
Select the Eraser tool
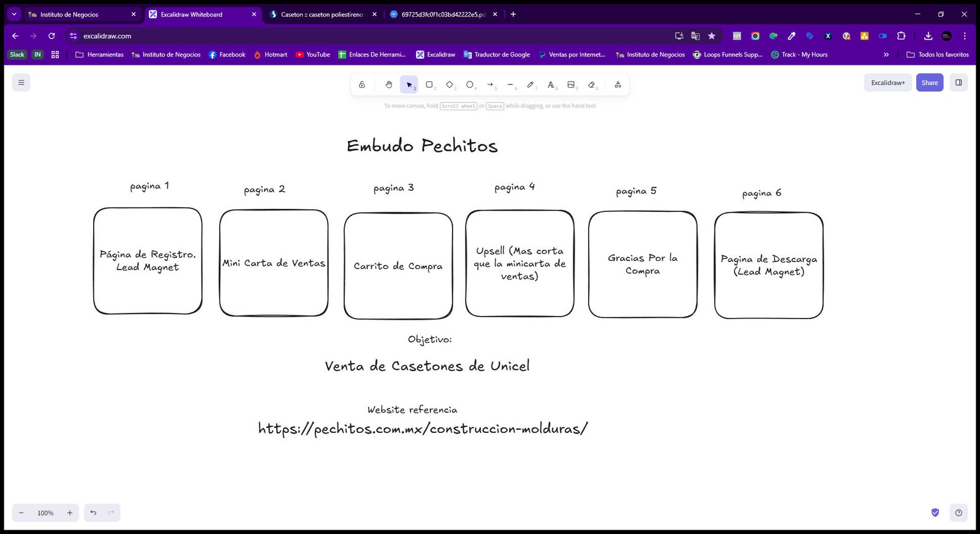(x=591, y=85)
